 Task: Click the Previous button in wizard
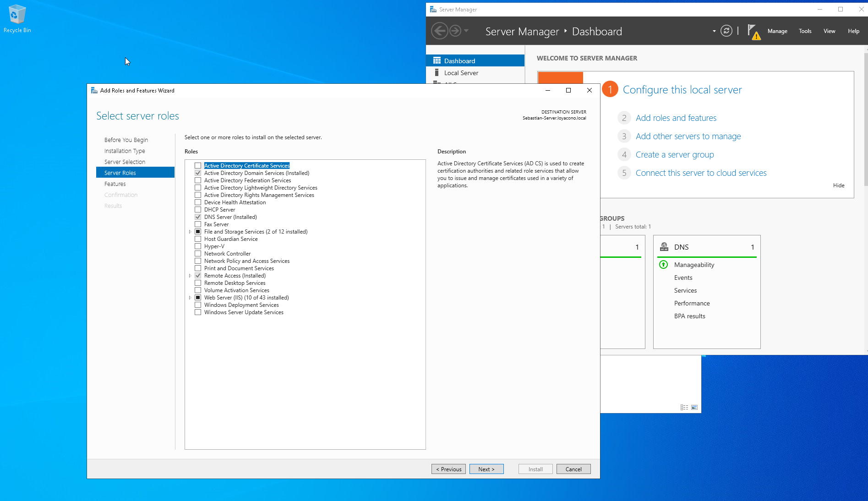pos(448,469)
